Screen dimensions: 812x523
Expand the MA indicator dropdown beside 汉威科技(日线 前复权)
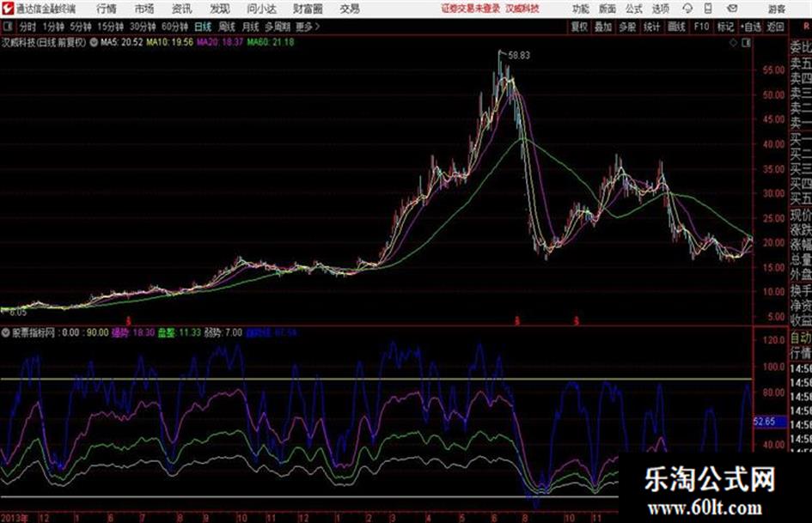pos(94,42)
